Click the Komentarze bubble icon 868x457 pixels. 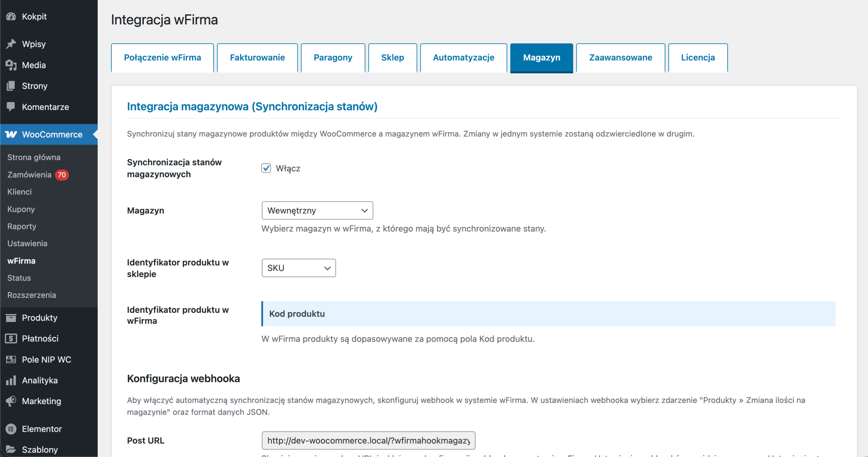pyautogui.click(x=11, y=107)
